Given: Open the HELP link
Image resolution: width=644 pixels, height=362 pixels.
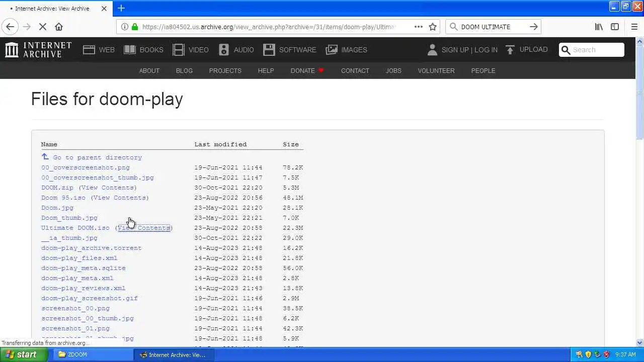Looking at the screenshot, I should tap(266, 70).
